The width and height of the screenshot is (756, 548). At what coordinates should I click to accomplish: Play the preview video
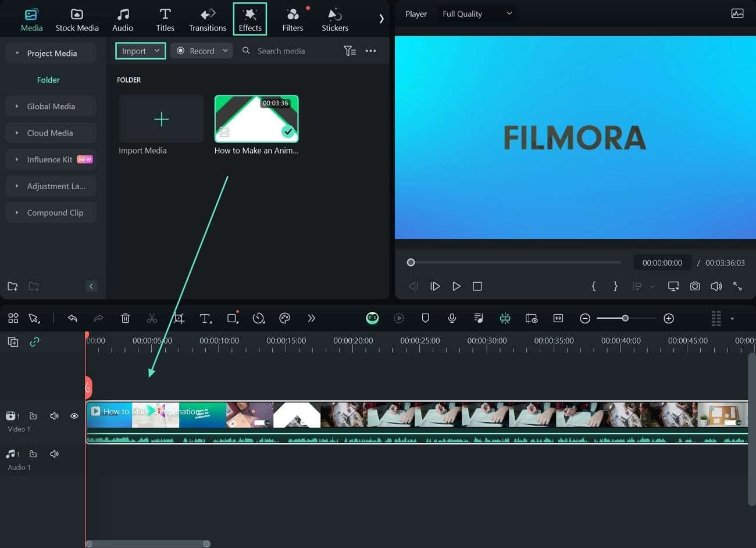point(457,286)
